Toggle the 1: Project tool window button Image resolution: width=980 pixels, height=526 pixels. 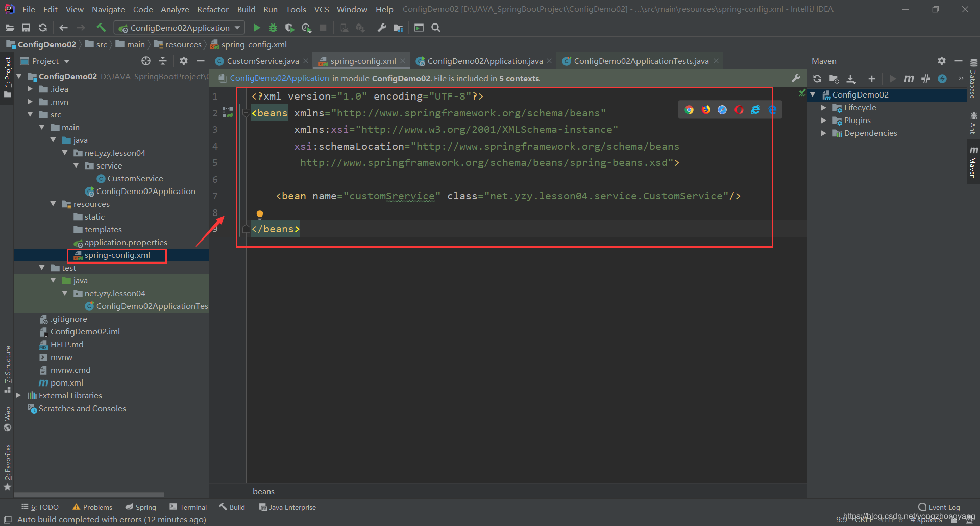(x=8, y=77)
